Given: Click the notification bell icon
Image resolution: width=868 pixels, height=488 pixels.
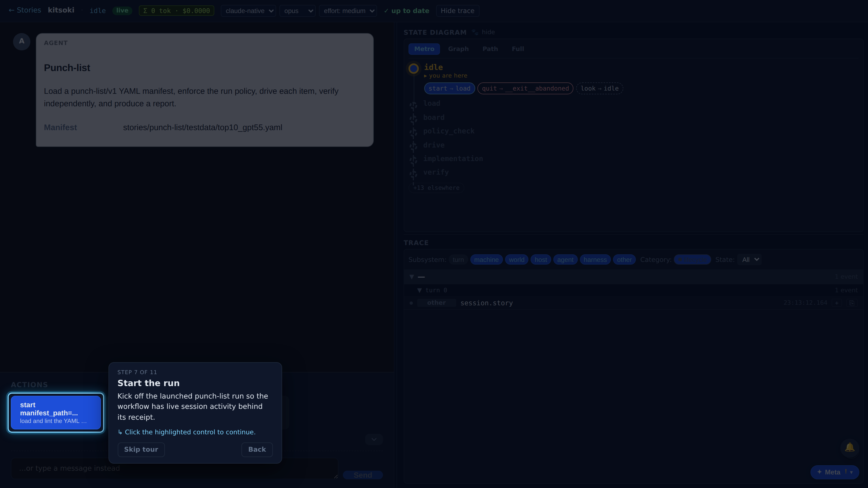Looking at the screenshot, I should coord(850,448).
